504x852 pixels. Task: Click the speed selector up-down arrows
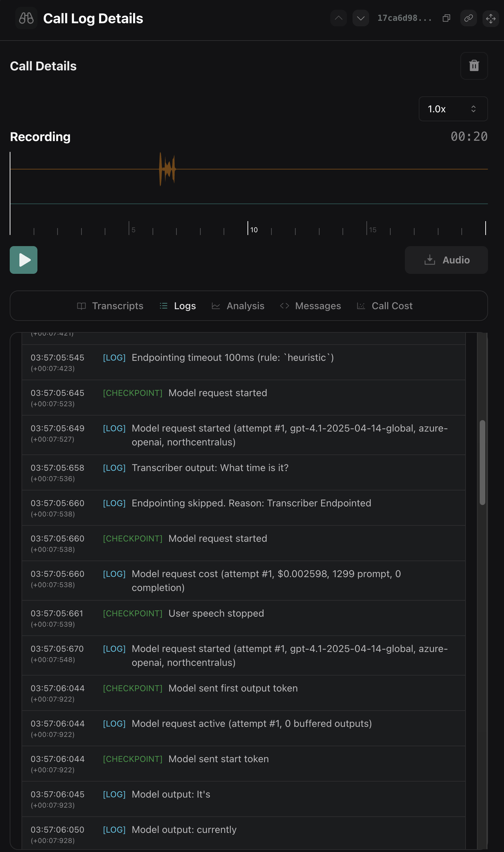click(x=473, y=109)
